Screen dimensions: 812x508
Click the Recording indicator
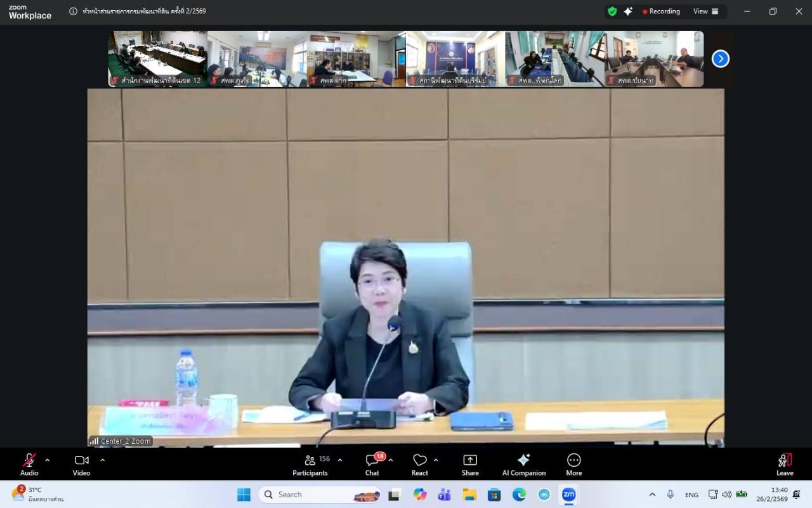[x=661, y=11]
